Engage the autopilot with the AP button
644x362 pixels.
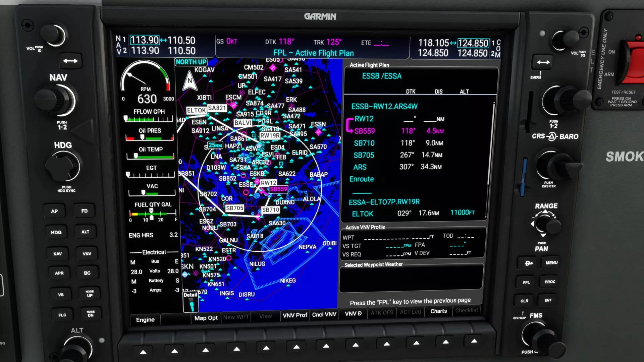click(x=55, y=211)
